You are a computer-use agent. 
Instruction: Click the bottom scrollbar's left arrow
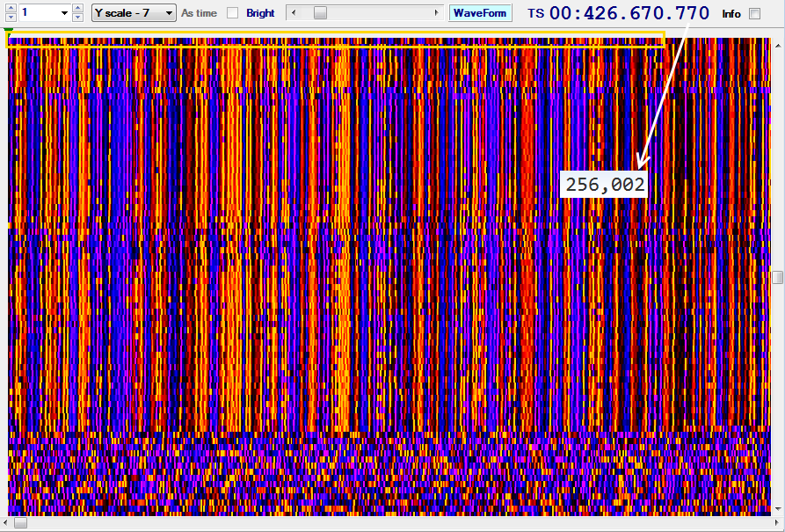click(5, 523)
